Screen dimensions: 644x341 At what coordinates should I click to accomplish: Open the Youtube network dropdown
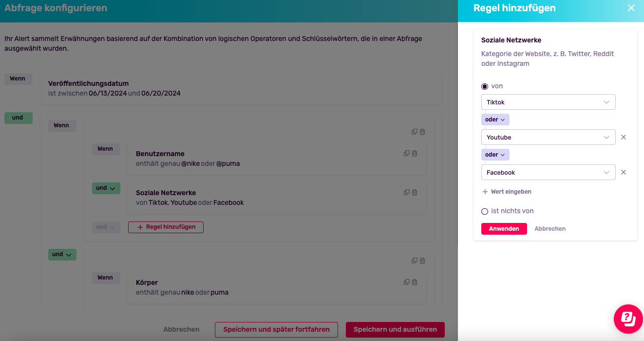coord(549,137)
